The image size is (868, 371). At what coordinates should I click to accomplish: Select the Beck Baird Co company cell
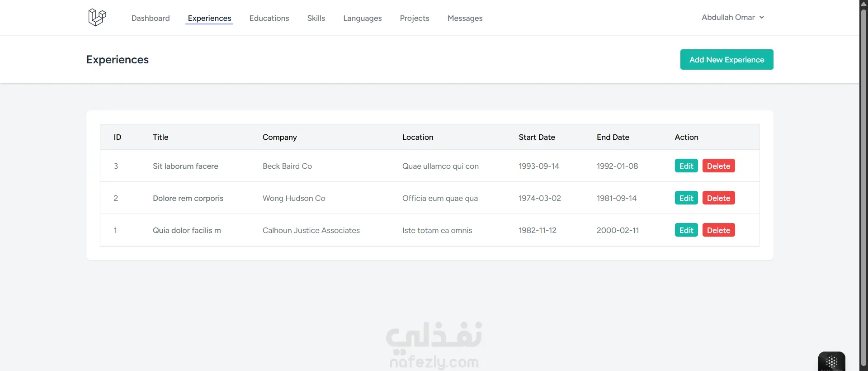click(x=287, y=166)
